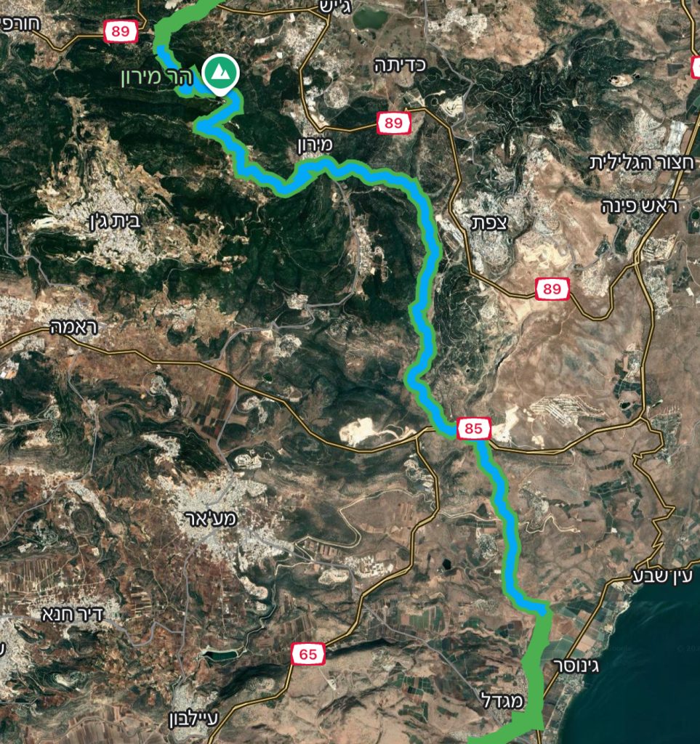This screenshot has height=744, width=700.
Task: Select the מירון village label
Action: [x=315, y=145]
